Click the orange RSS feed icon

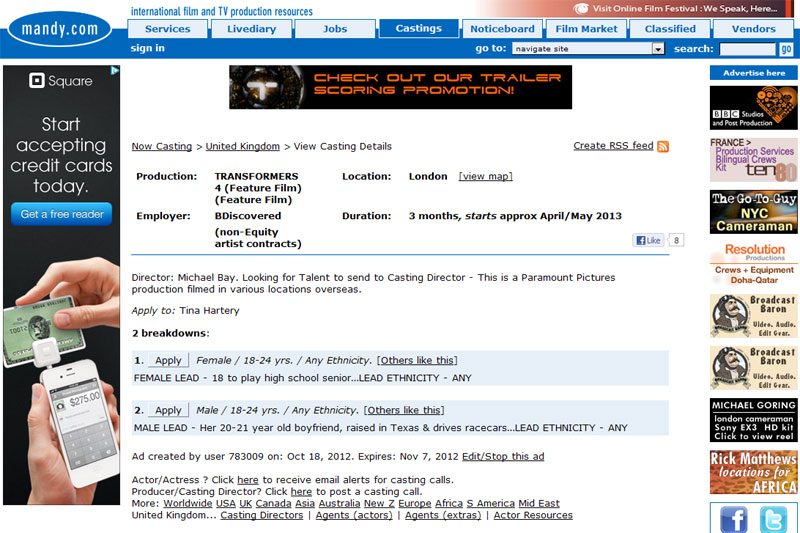663,147
